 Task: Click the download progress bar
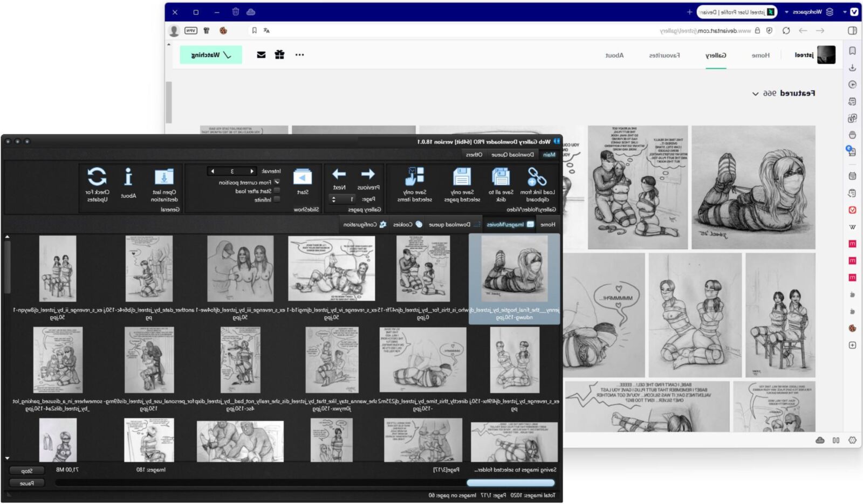click(305, 483)
